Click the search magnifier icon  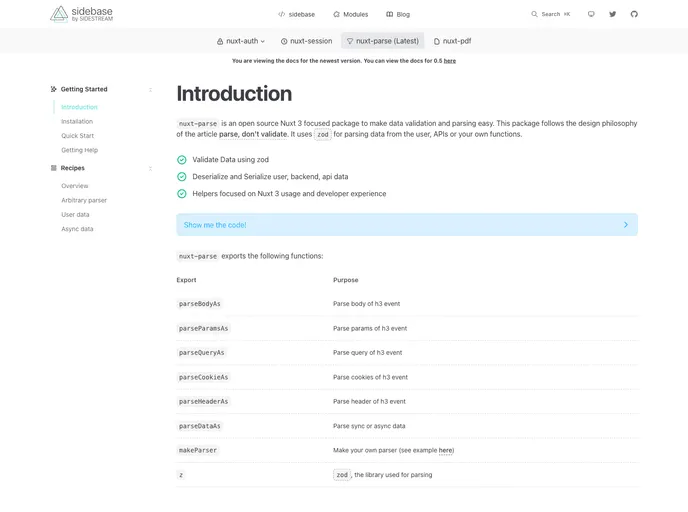point(534,14)
